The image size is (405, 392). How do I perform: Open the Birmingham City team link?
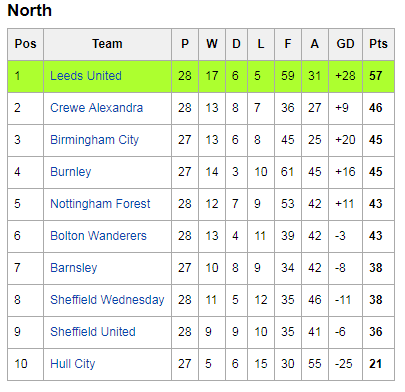[94, 140]
